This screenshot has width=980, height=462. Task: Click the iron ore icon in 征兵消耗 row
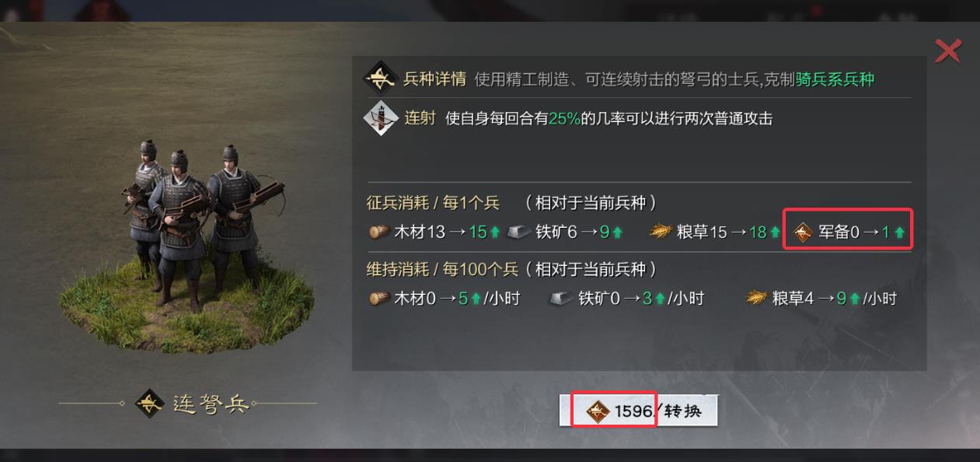520,232
